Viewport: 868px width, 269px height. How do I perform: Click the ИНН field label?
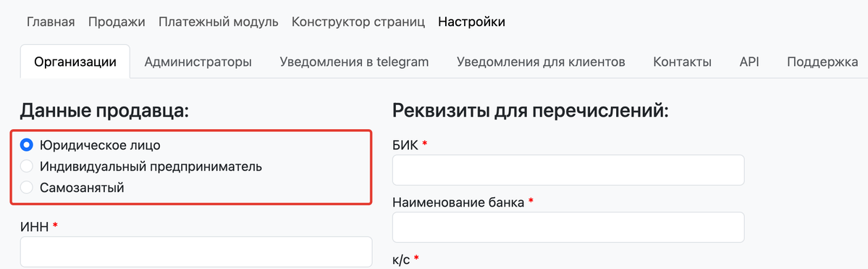click(x=35, y=226)
